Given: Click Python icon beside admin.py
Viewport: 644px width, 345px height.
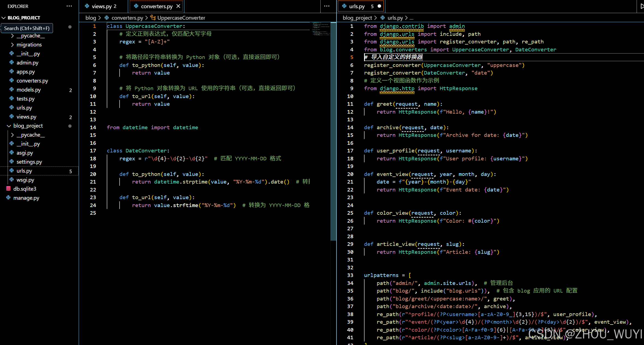Looking at the screenshot, I should [12, 63].
